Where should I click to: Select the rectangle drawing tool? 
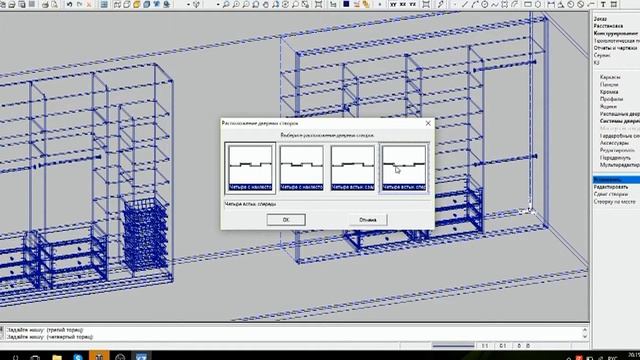point(528,4)
